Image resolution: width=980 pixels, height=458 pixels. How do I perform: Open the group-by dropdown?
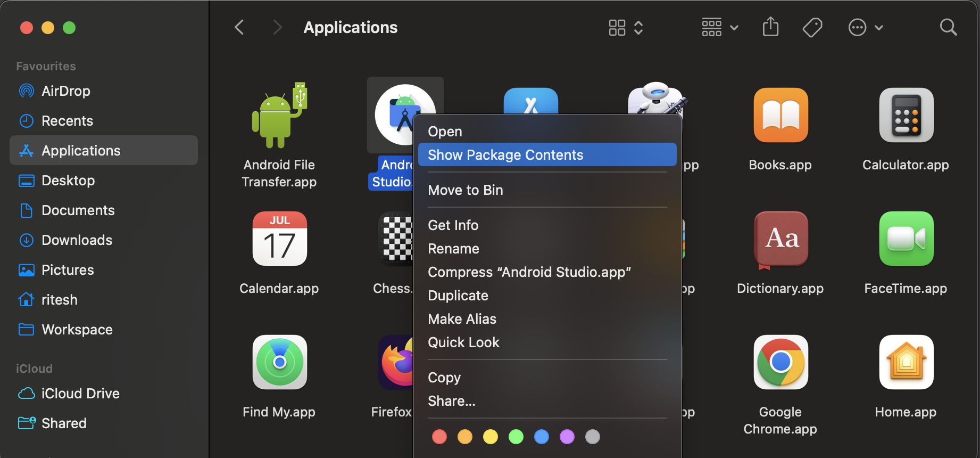click(x=720, y=27)
